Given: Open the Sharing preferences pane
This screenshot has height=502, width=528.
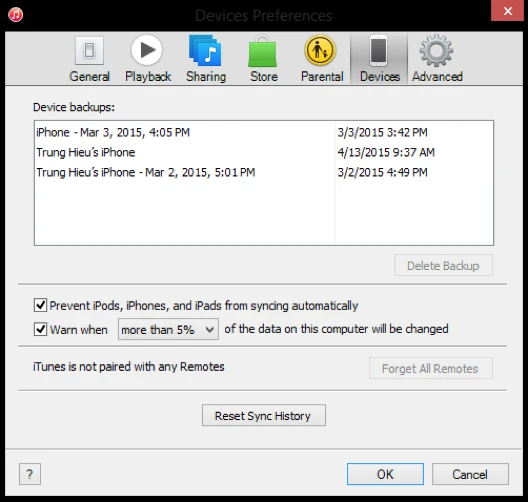Looking at the screenshot, I should tap(206, 59).
